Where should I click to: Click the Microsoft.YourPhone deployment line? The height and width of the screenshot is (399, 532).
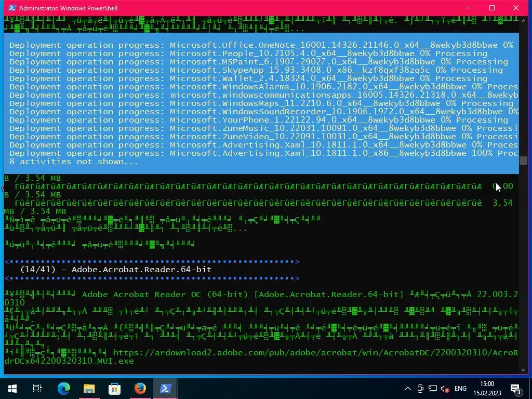click(x=259, y=120)
